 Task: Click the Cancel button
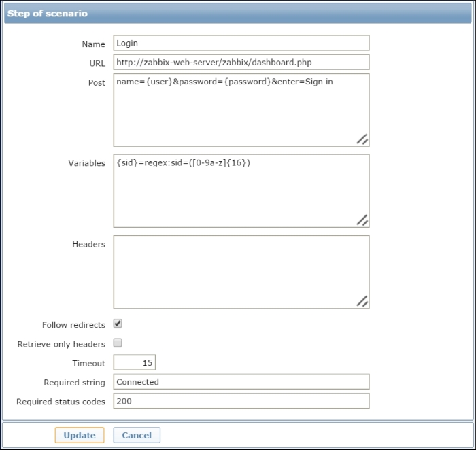click(x=137, y=435)
